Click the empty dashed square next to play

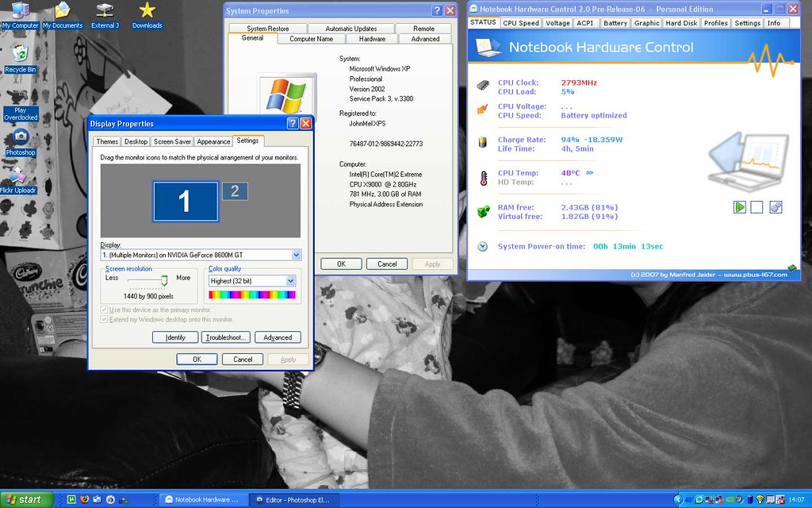[x=756, y=207]
